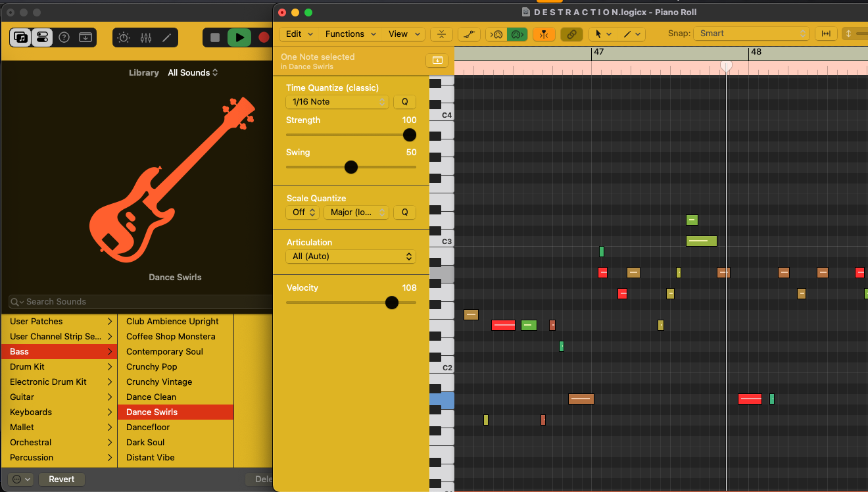The image size is (868, 492).
Task: Open the Time Quantize 1/16 Note dropdown
Action: point(337,102)
